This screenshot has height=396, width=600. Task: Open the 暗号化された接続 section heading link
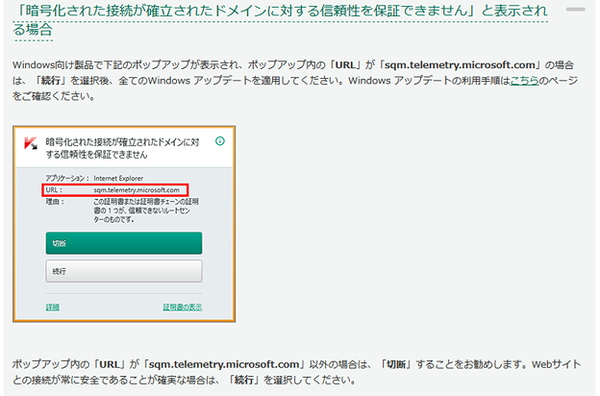coord(280,20)
